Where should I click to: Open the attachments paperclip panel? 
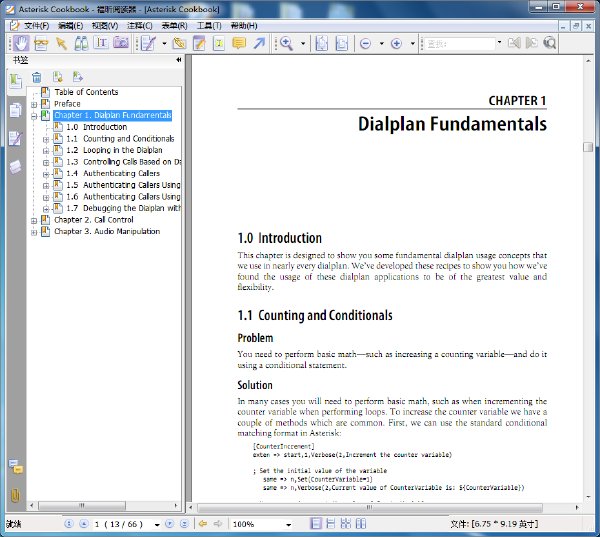(15, 495)
